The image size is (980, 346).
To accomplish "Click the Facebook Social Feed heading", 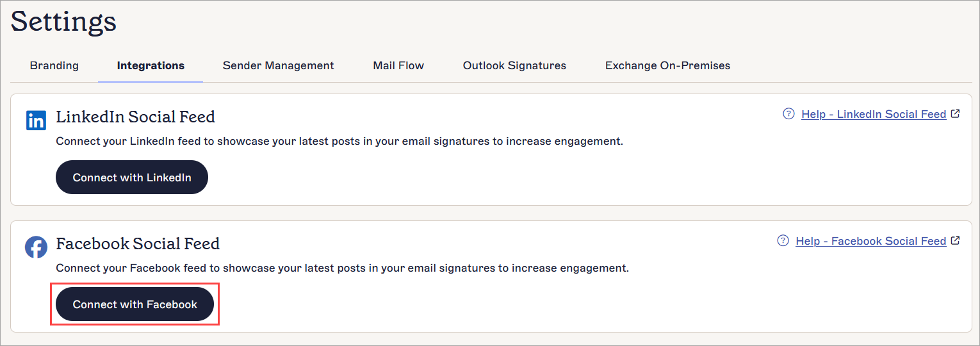I will pos(138,244).
